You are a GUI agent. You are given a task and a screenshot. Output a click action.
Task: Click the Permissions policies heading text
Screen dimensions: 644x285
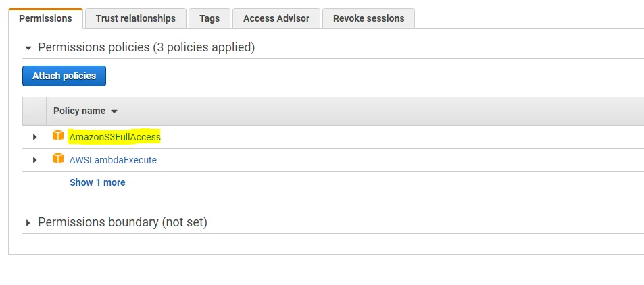pos(146,47)
